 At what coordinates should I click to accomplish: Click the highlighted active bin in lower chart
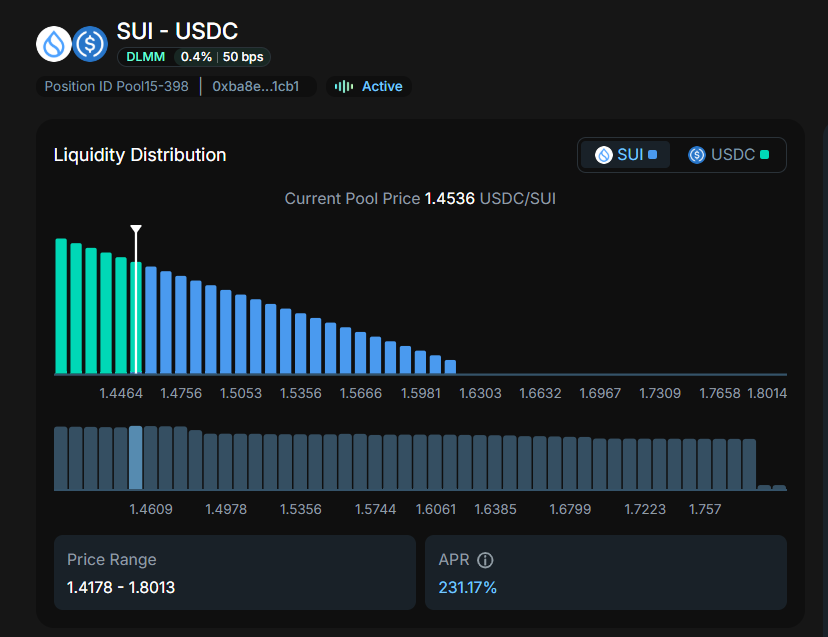(136, 457)
